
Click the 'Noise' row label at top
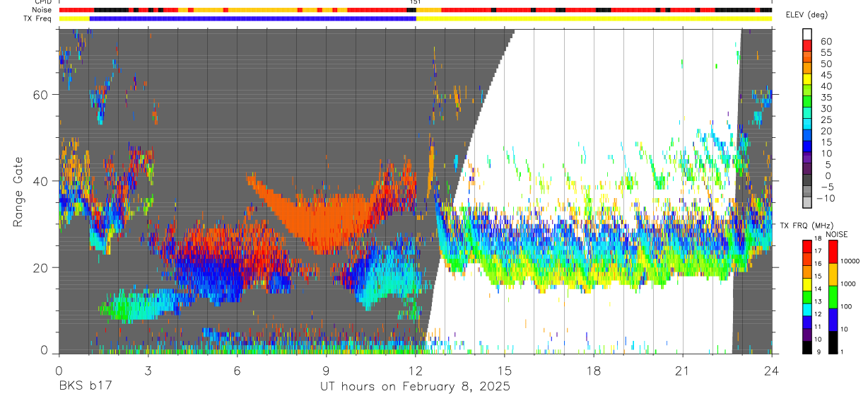(42, 10)
